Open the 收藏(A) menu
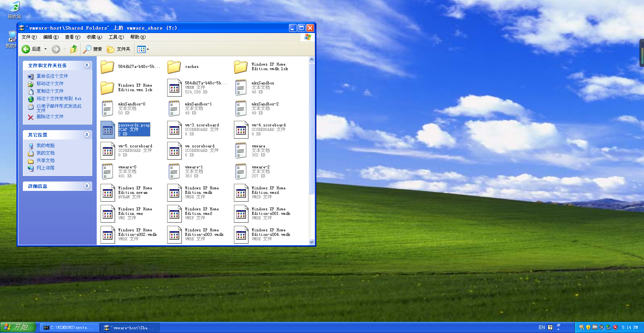This screenshot has width=644, height=333. click(x=94, y=37)
